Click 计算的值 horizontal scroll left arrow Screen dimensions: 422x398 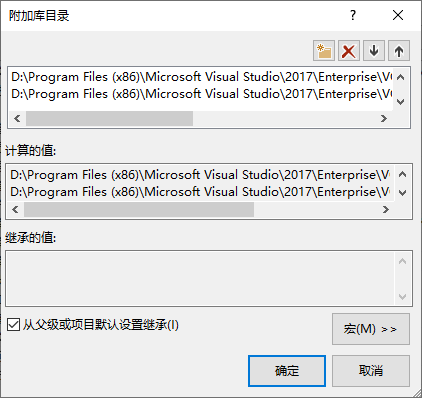pos(15,209)
